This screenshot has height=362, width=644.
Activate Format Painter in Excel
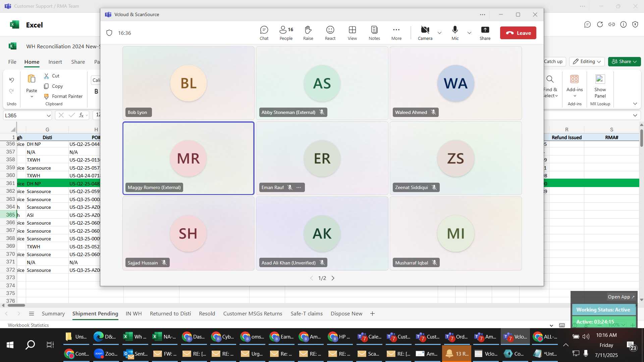tap(63, 96)
